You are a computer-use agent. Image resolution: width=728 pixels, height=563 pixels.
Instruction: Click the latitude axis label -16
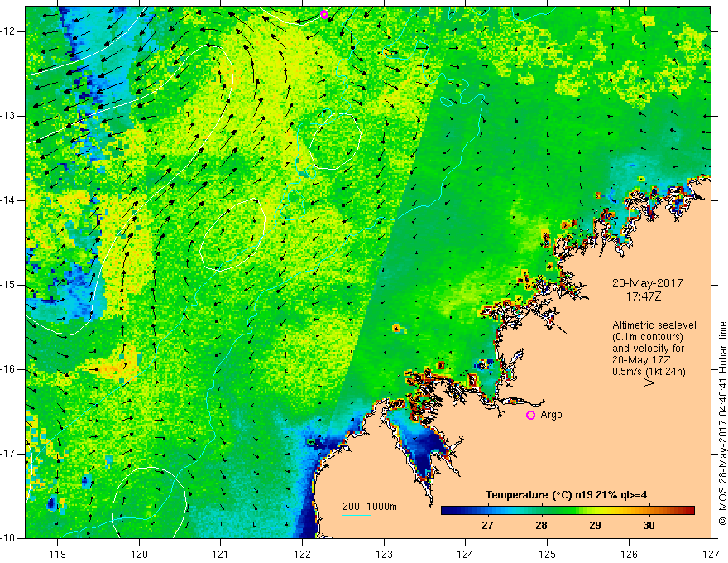8,369
